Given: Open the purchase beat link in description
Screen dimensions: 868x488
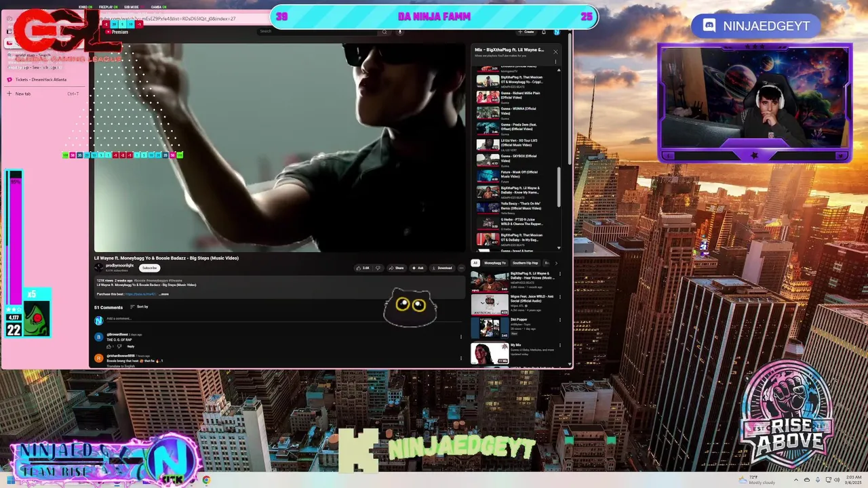Looking at the screenshot, I should pos(141,294).
